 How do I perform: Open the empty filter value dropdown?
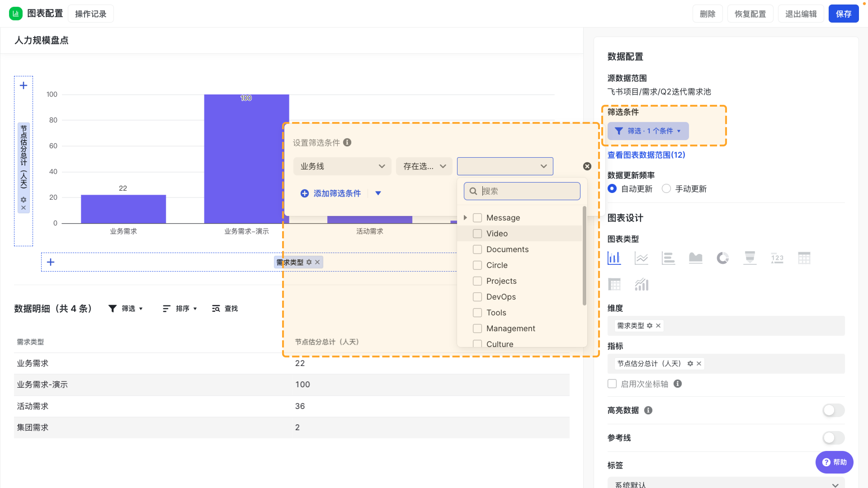coord(505,166)
